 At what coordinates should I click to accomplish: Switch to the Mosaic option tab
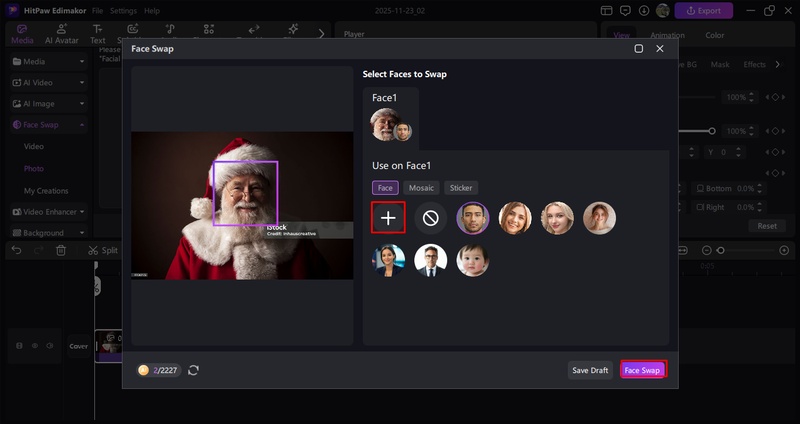(421, 188)
